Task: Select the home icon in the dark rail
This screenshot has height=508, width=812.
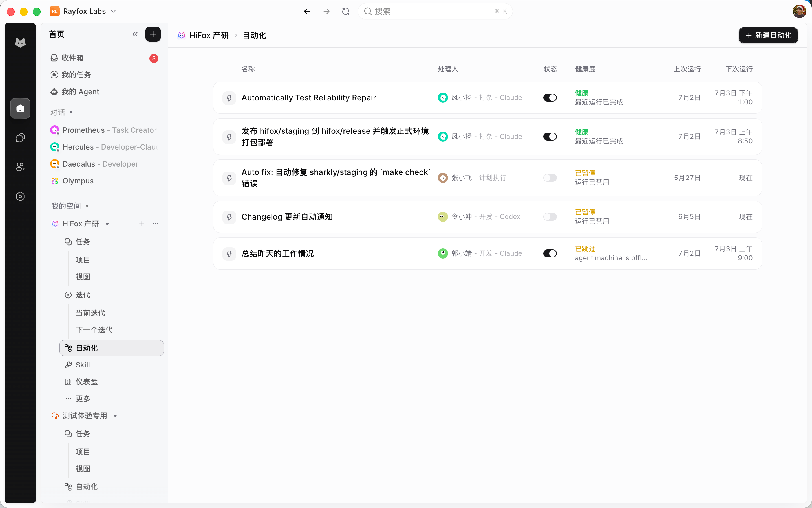Action: pyautogui.click(x=20, y=109)
